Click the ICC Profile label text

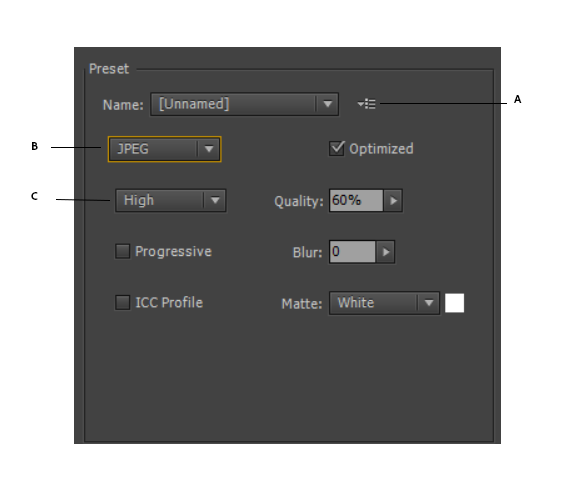(x=169, y=303)
